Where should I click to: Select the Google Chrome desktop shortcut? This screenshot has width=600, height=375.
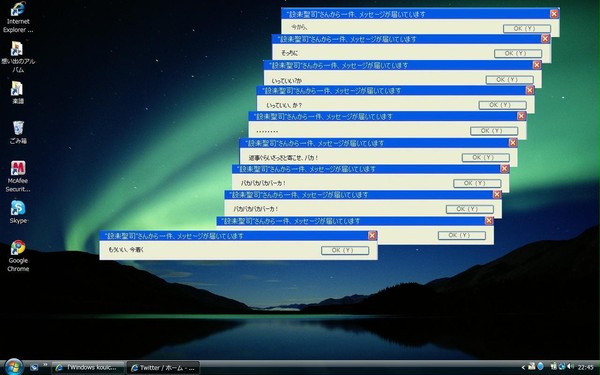(18, 256)
